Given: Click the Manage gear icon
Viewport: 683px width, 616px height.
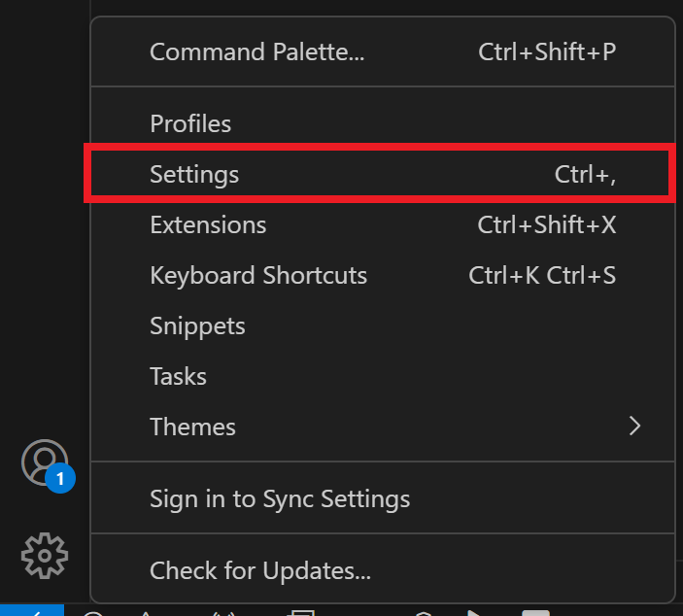Looking at the screenshot, I should [x=45, y=555].
